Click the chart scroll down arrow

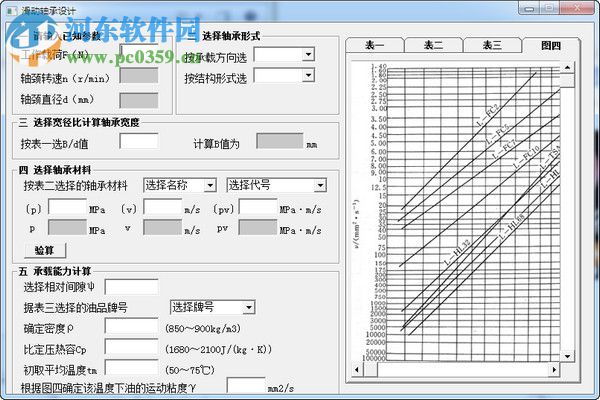[x=567, y=356]
